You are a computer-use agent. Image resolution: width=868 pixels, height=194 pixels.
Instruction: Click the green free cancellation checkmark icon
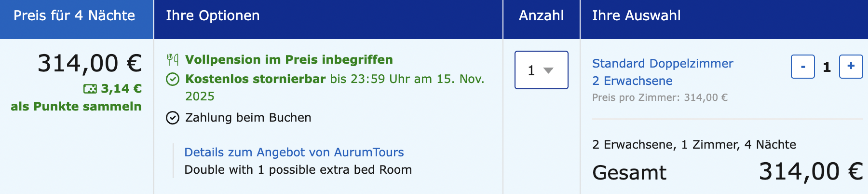[x=172, y=79]
